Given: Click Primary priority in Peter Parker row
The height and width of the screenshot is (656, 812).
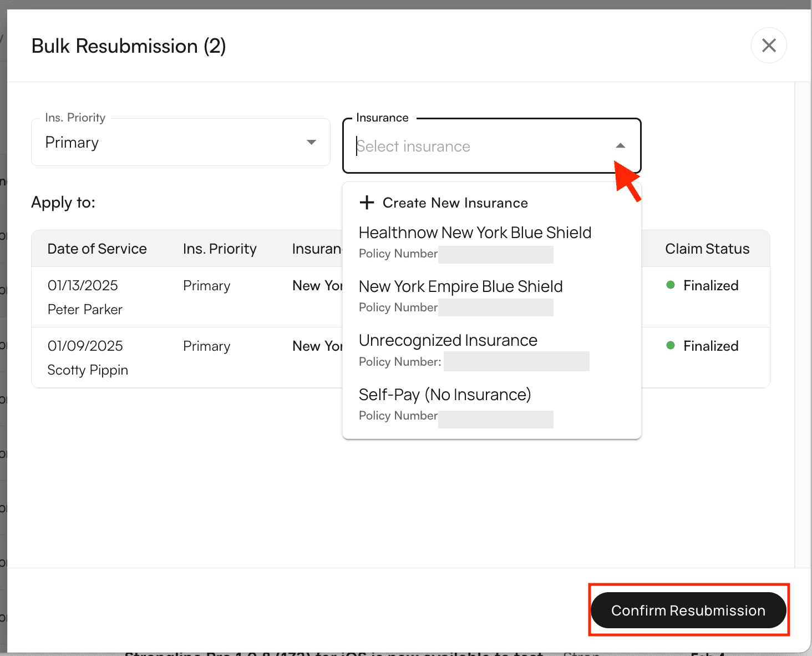Looking at the screenshot, I should point(206,285).
